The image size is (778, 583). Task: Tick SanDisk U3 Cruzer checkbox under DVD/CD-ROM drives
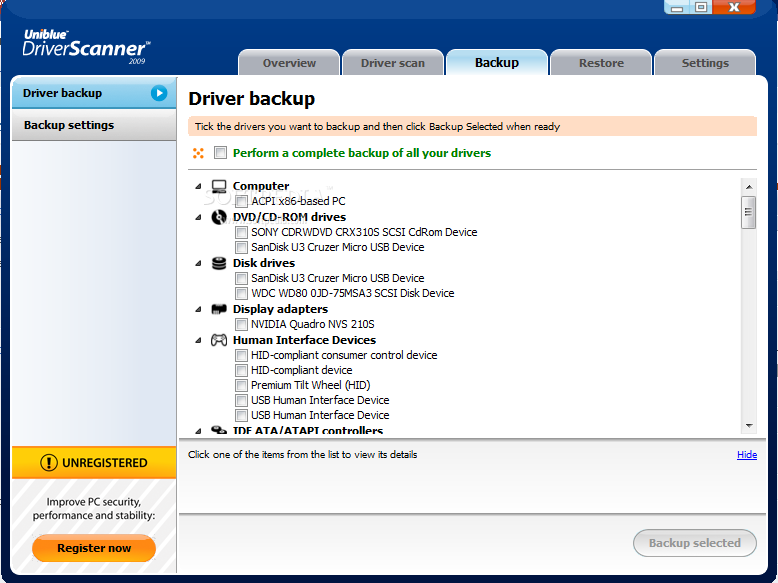pyautogui.click(x=241, y=248)
